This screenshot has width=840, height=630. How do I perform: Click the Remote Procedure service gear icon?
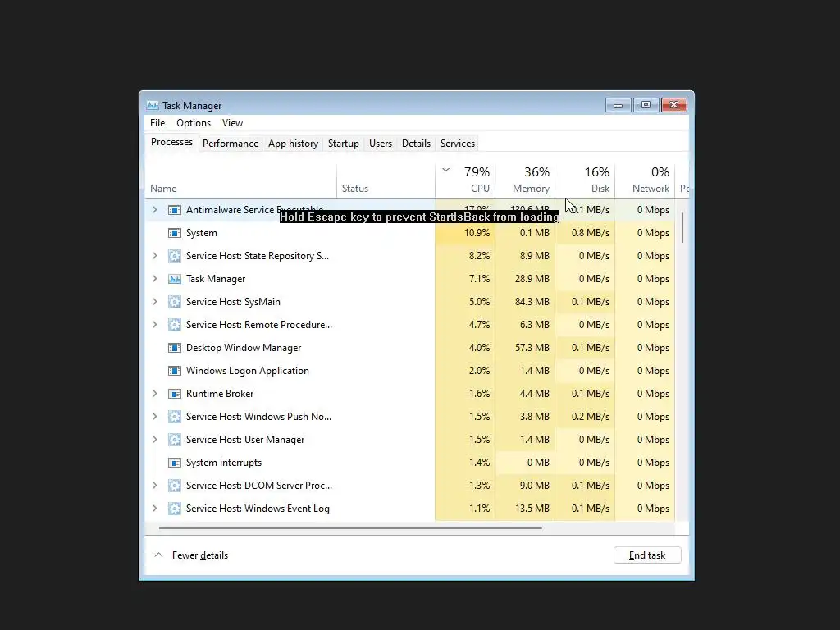174,325
